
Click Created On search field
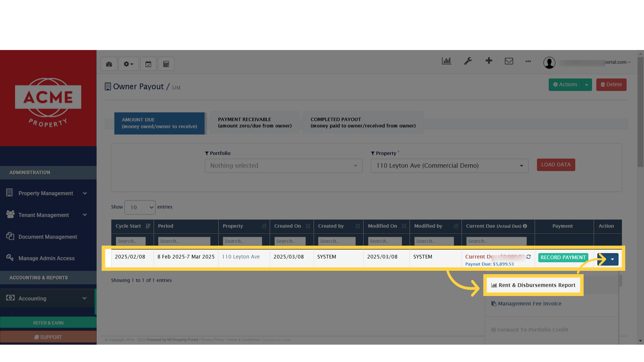[290, 241]
